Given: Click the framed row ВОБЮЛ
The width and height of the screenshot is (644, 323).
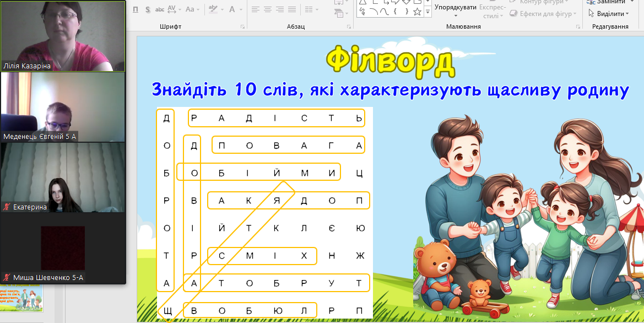Looking at the screenshot, I should point(250,310).
